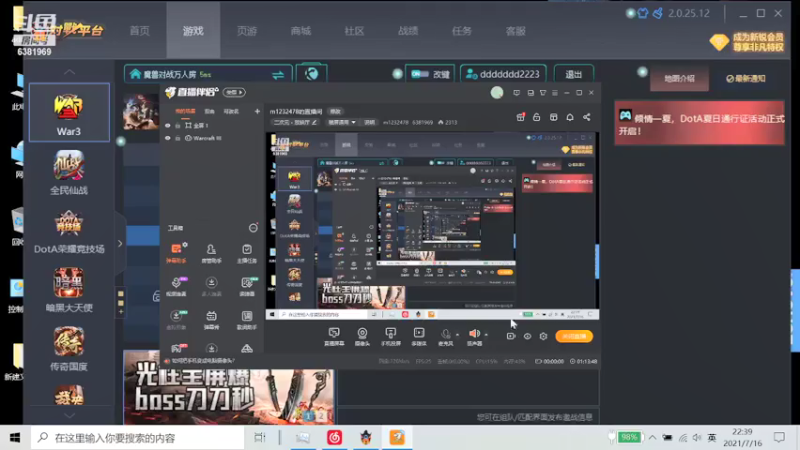
Task: Open DotA荣耀竞技场 in the sidebar
Action: 69,231
